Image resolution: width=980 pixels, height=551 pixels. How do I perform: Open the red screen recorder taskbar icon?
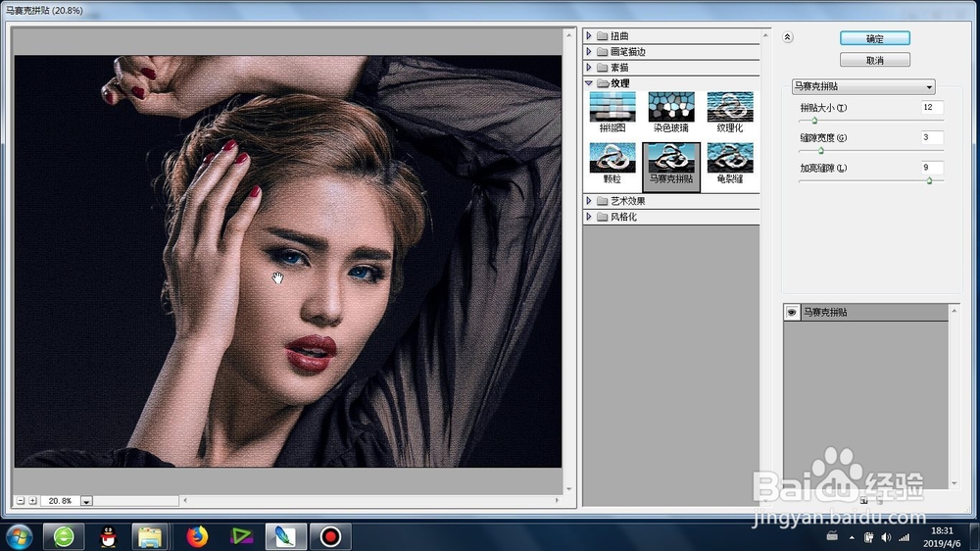(330, 536)
